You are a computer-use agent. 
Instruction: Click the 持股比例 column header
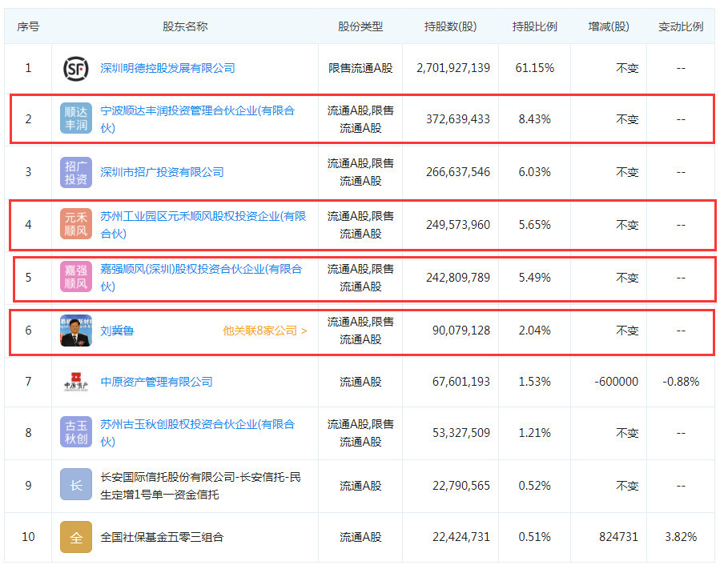(x=534, y=26)
